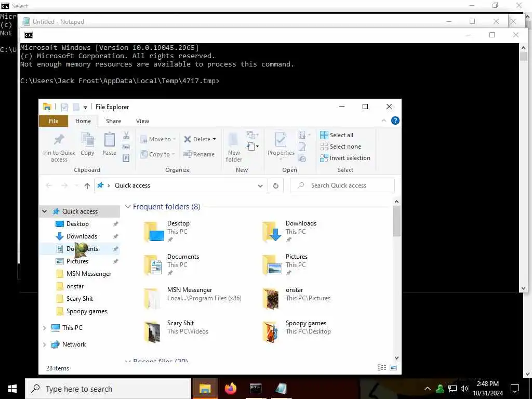Select the Home ribbon tab
The width and height of the screenshot is (532, 399).
[83, 121]
